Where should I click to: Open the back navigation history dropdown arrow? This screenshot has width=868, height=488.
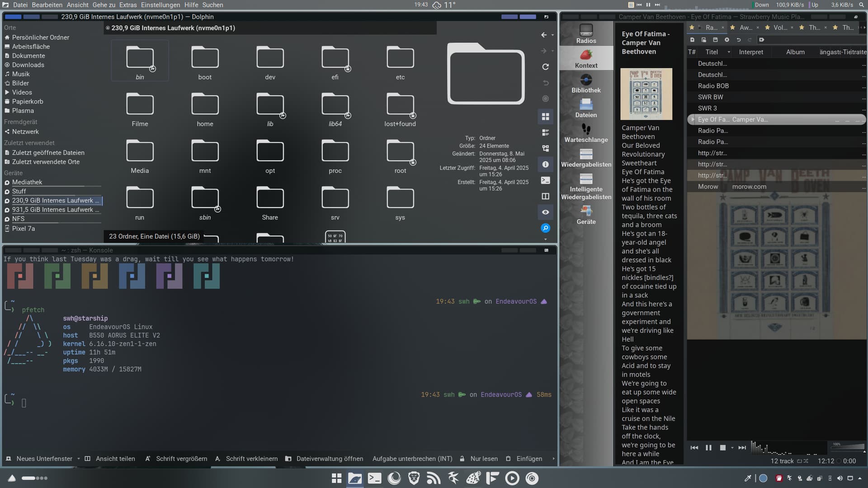(552, 35)
